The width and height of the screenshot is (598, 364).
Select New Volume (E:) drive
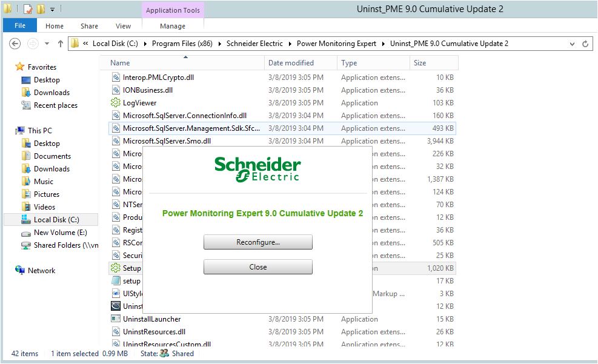[x=60, y=233]
